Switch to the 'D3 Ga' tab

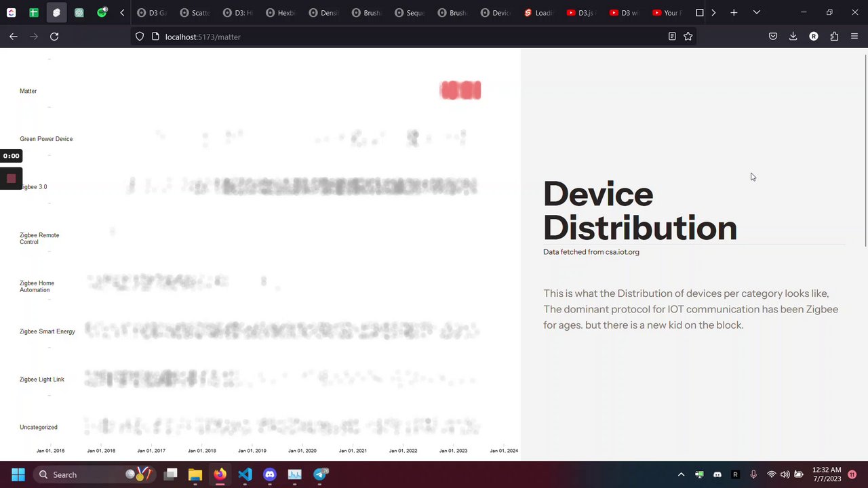click(151, 13)
